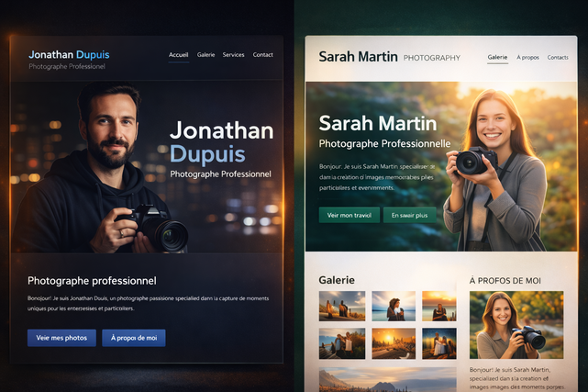588x392 pixels.
Task: Open middle sunset thumbnail in second row
Action: pyautogui.click(x=394, y=343)
